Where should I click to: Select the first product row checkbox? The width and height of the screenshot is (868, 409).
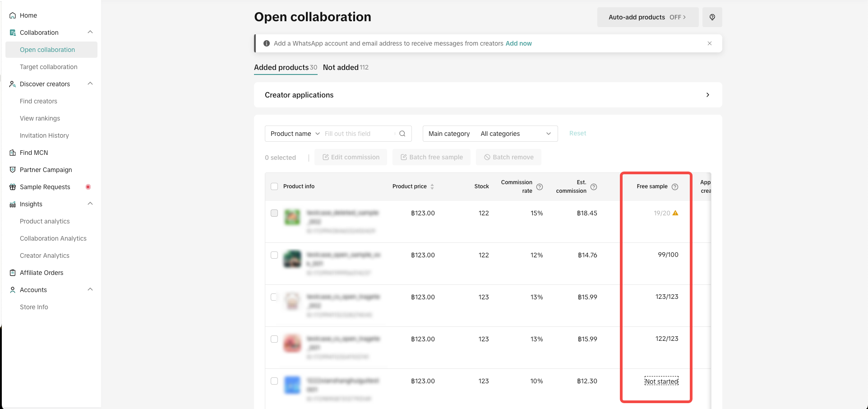pos(274,213)
